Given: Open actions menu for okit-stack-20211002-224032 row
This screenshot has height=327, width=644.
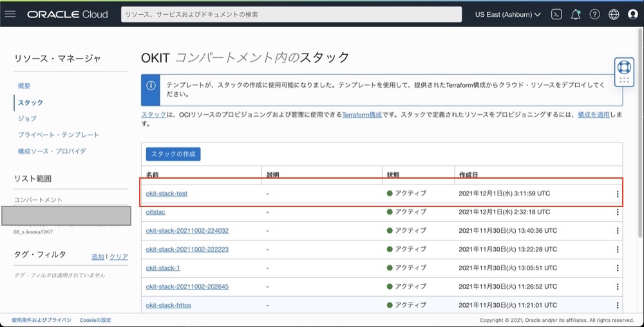Looking at the screenshot, I should (x=618, y=231).
